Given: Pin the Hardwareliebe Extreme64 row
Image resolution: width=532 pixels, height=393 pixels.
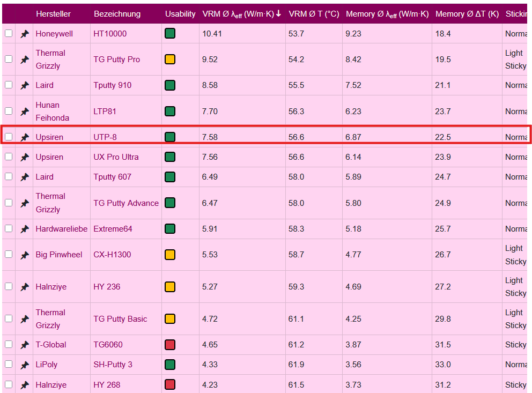Looking at the screenshot, I should pyautogui.click(x=25, y=229).
